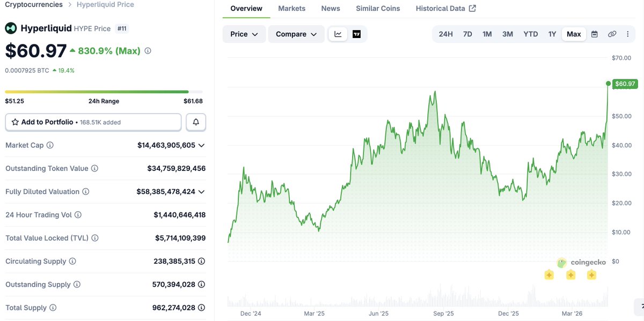Open the News tab
This screenshot has height=321, width=644.
click(x=331, y=9)
